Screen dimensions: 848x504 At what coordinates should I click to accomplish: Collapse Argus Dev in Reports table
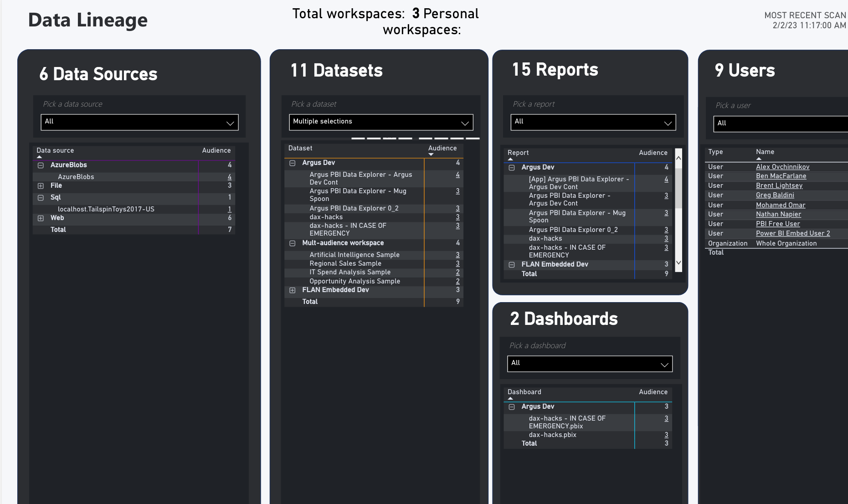tap(512, 168)
